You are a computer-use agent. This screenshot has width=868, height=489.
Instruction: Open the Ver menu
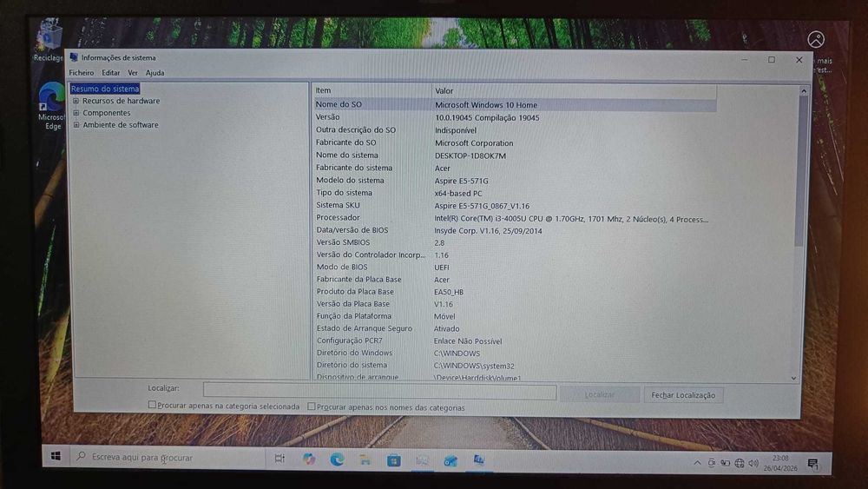[133, 73]
